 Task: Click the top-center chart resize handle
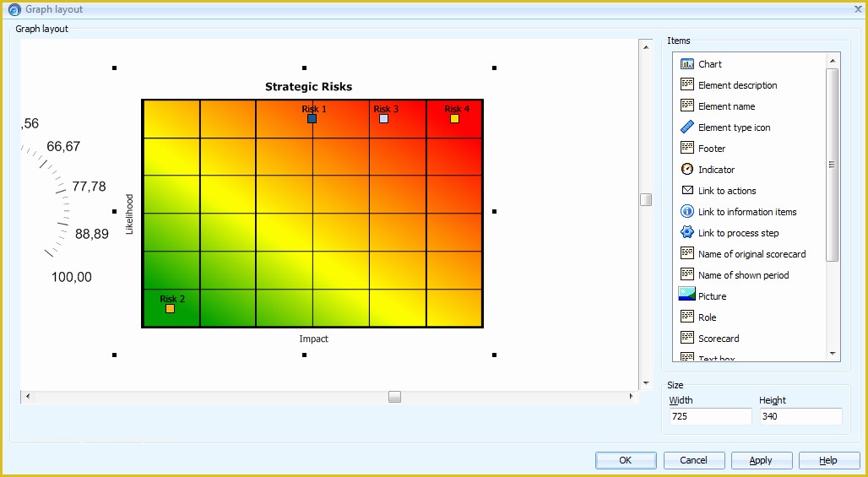[x=304, y=68]
